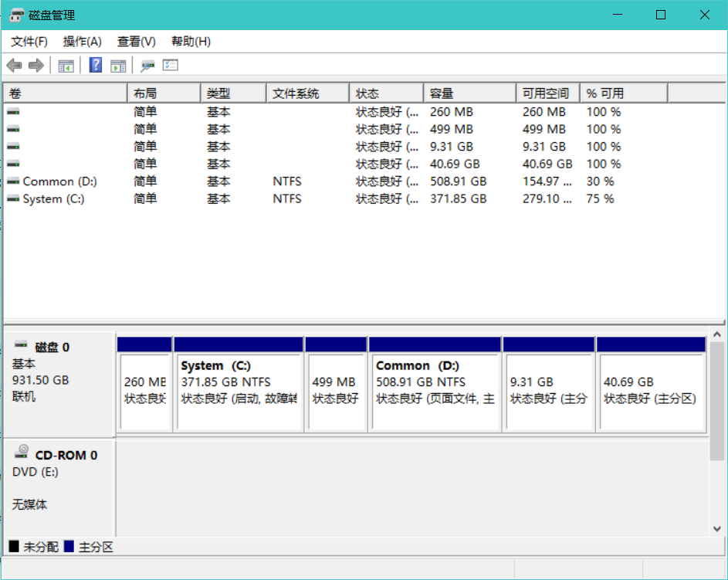Click the 磁盘 0 disk label

click(52, 348)
